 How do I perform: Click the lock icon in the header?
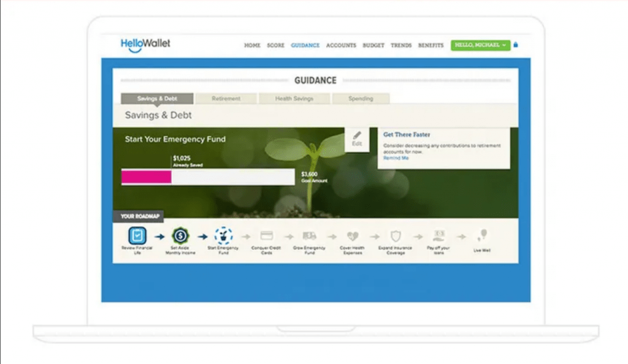516,45
